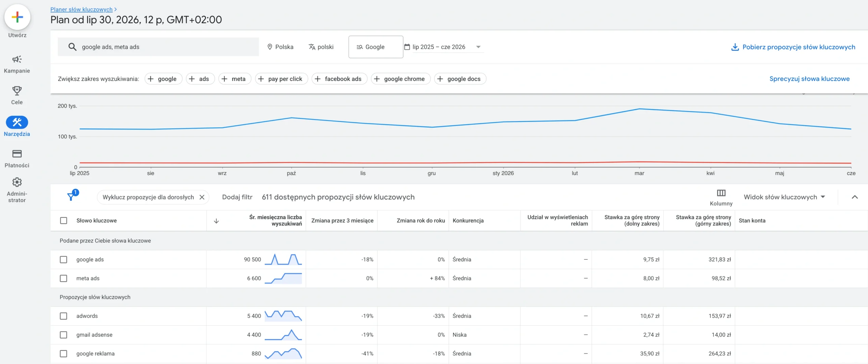This screenshot has width=868, height=364.
Task: Sort by Udział w wyświetleniach reklam header
Action: pyautogui.click(x=557, y=220)
